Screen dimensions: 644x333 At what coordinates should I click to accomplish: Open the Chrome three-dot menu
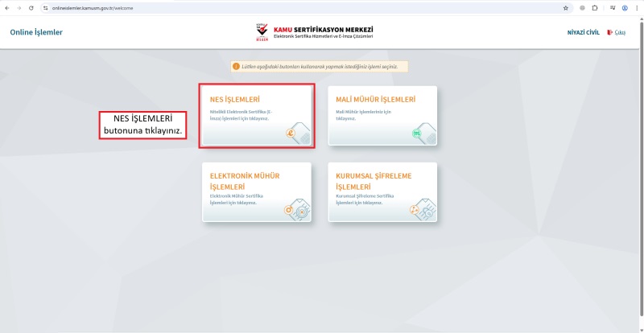(636, 7)
